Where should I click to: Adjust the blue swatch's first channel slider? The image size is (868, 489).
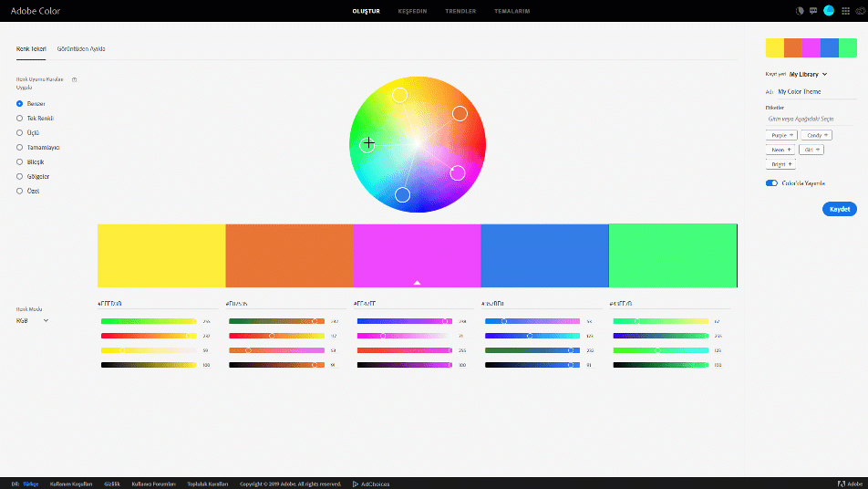[532, 321]
